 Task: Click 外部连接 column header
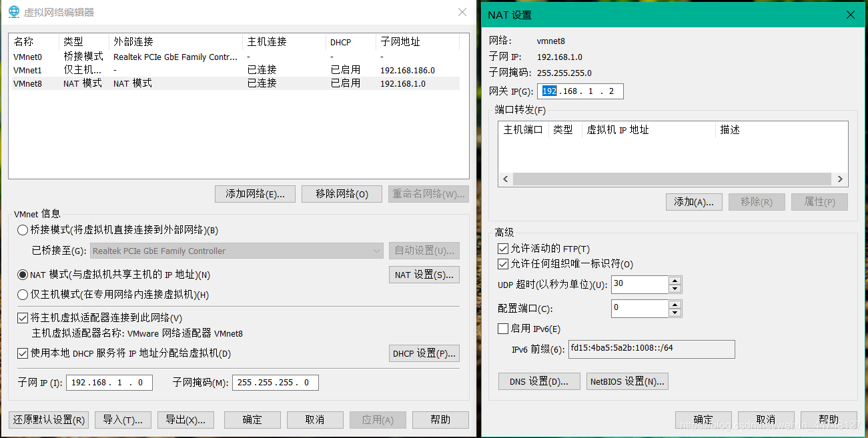tap(176, 42)
